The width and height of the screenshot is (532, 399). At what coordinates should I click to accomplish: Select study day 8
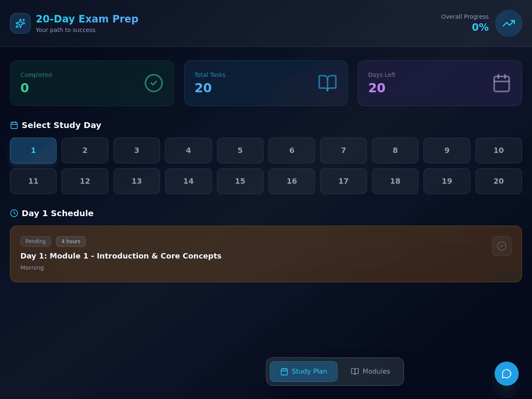[395, 150]
